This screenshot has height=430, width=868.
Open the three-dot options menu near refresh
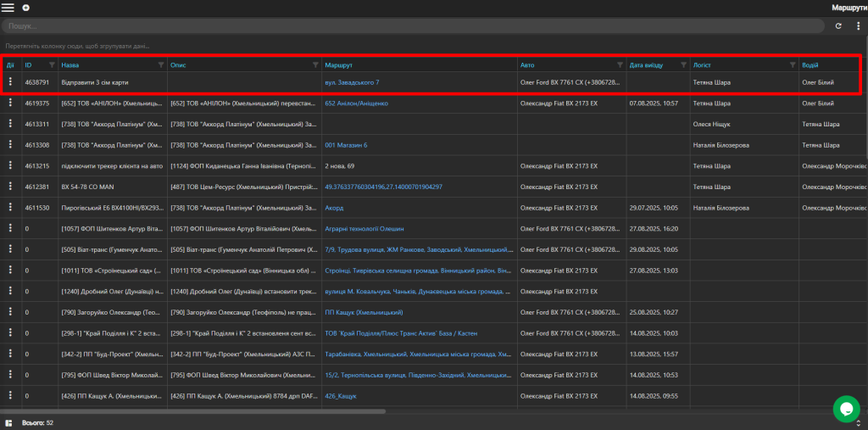tap(858, 25)
